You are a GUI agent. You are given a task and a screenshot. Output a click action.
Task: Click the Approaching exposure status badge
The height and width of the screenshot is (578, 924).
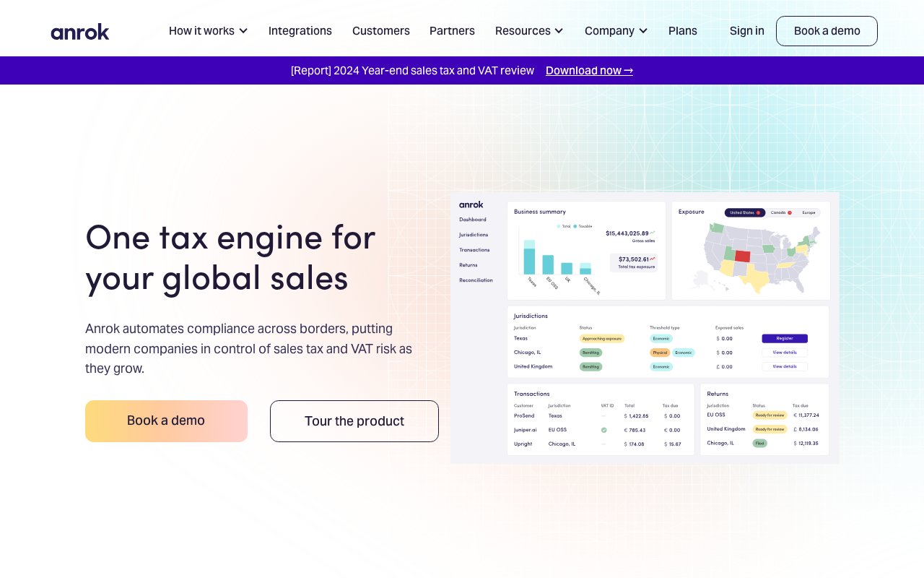pos(601,338)
